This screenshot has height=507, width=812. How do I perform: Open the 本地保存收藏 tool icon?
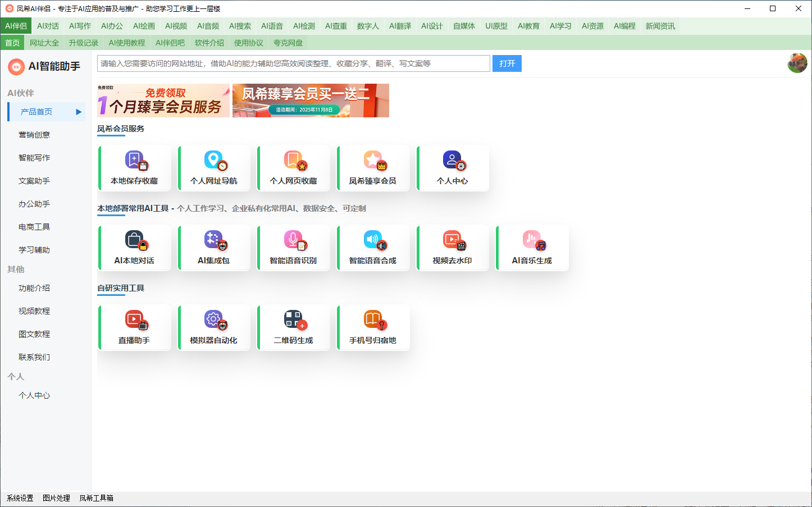[x=135, y=161]
